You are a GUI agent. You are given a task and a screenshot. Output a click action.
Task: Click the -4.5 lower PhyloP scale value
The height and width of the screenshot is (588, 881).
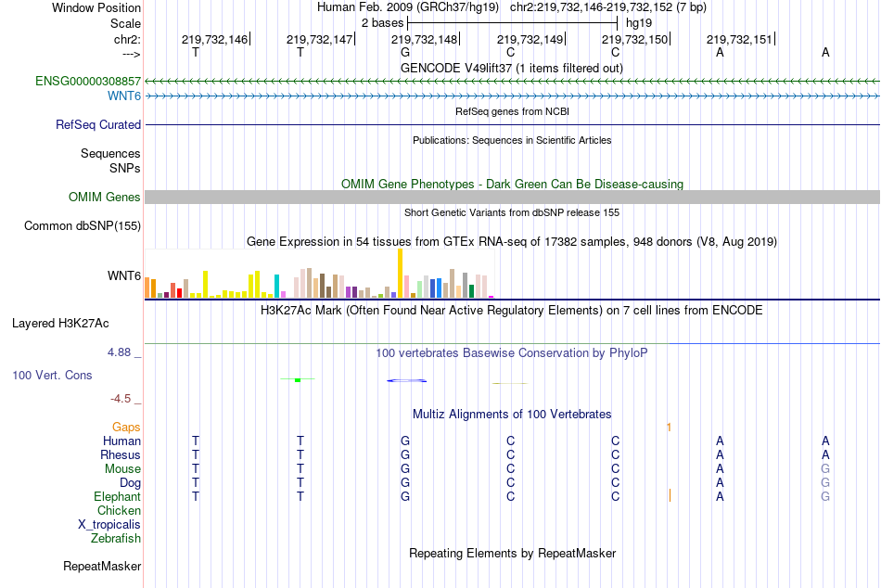click(121, 399)
